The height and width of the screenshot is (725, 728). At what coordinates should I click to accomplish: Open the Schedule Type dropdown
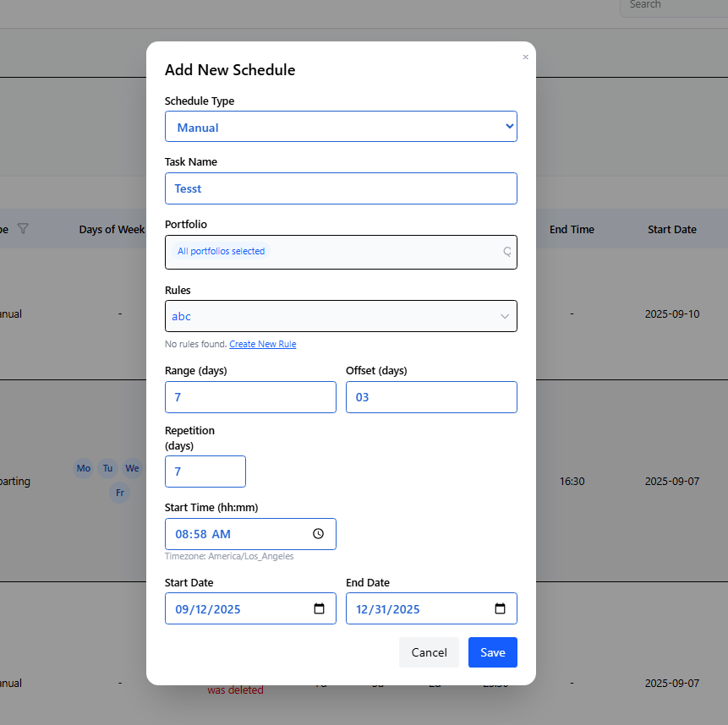[x=341, y=127]
